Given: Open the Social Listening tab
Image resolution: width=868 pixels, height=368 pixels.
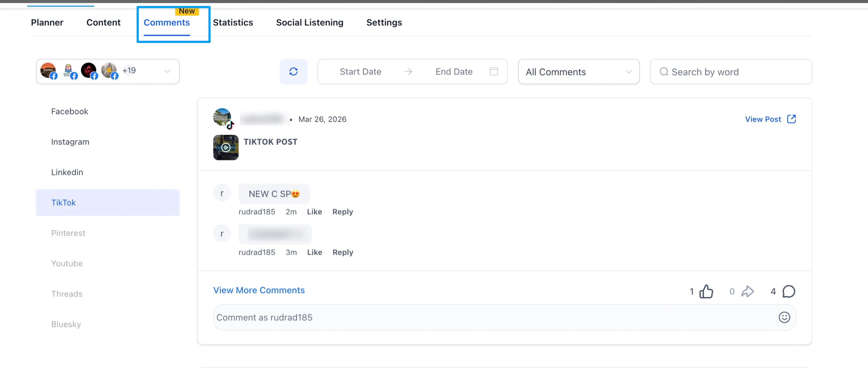Looking at the screenshot, I should tap(310, 22).
